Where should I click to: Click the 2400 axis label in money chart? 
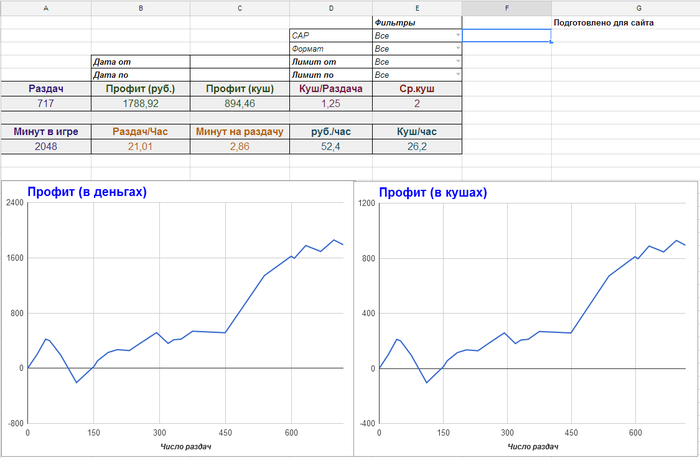click(x=15, y=203)
